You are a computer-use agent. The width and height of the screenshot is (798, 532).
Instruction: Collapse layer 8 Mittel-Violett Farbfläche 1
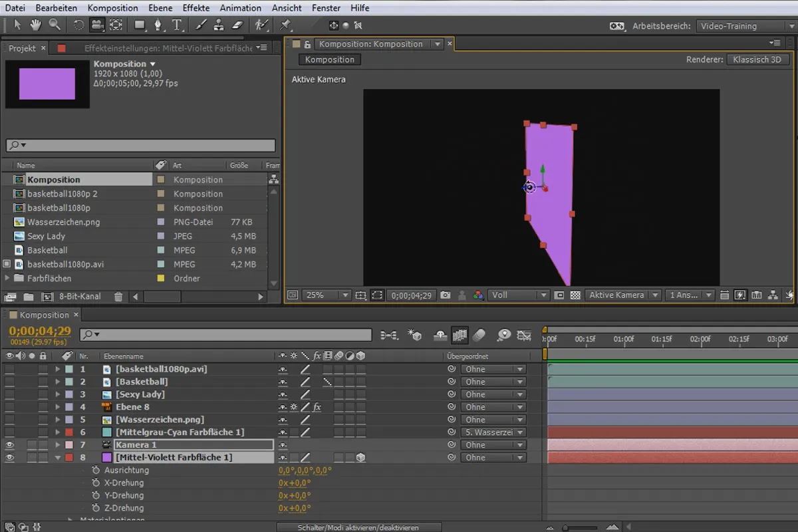click(58, 458)
